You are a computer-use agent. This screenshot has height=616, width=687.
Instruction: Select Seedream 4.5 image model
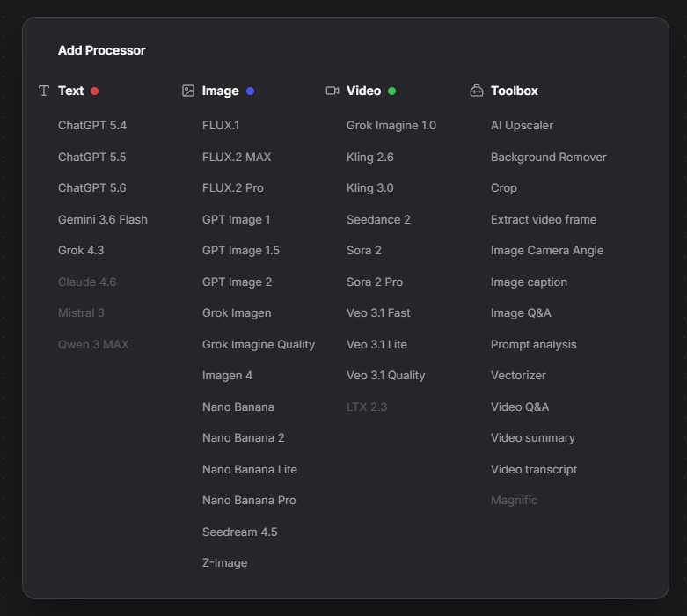coord(239,532)
